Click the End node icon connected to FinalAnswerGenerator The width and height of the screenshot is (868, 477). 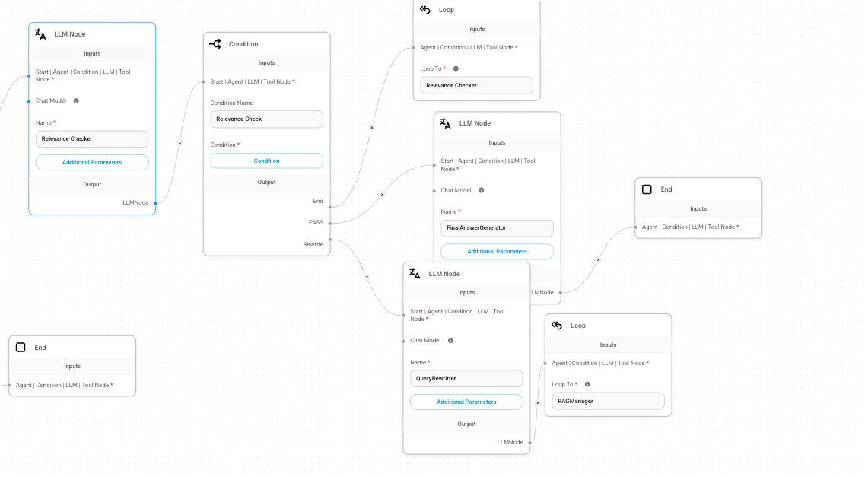coord(647,189)
